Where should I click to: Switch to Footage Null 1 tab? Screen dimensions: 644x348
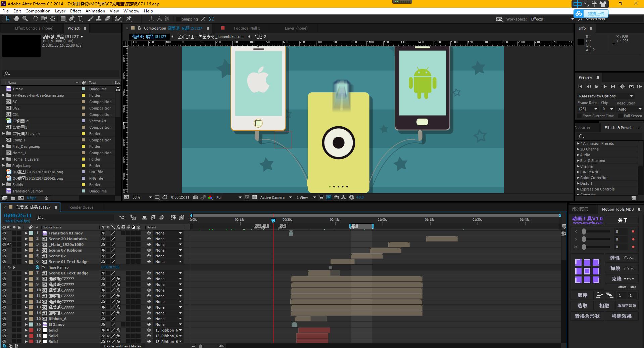(247, 28)
